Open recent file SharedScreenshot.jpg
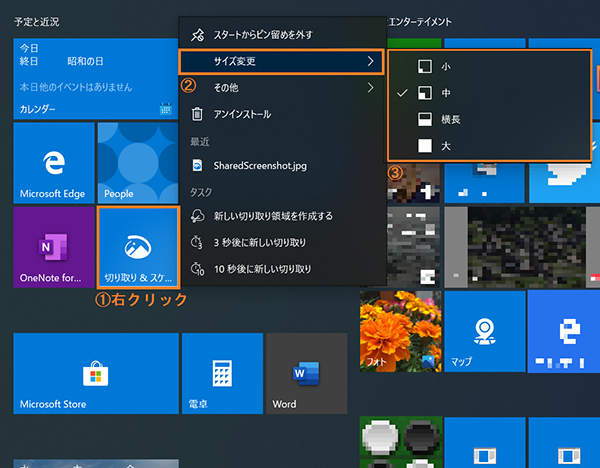Image resolution: width=600 pixels, height=468 pixels. [x=281, y=165]
